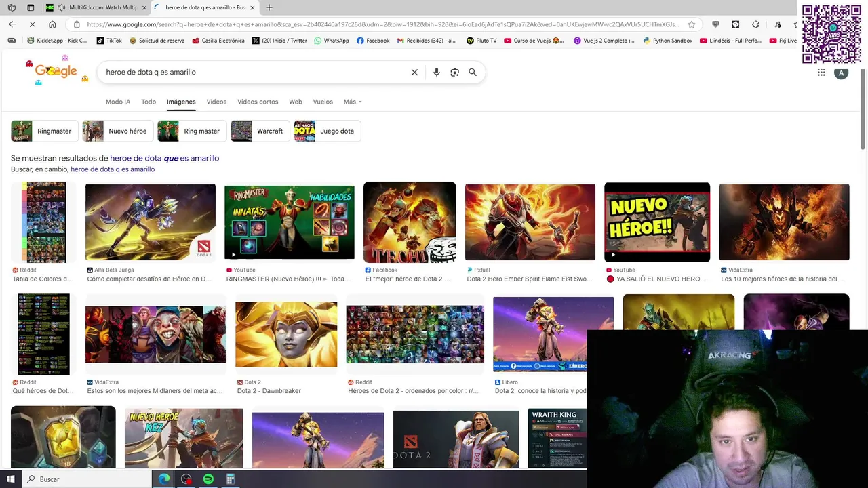
Task: Select the Warcraft filter chip
Action: coord(260,131)
